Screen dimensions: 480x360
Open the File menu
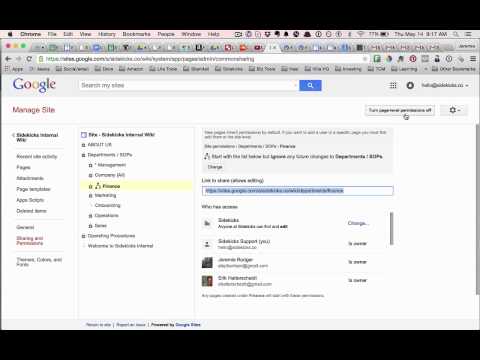coord(52,34)
